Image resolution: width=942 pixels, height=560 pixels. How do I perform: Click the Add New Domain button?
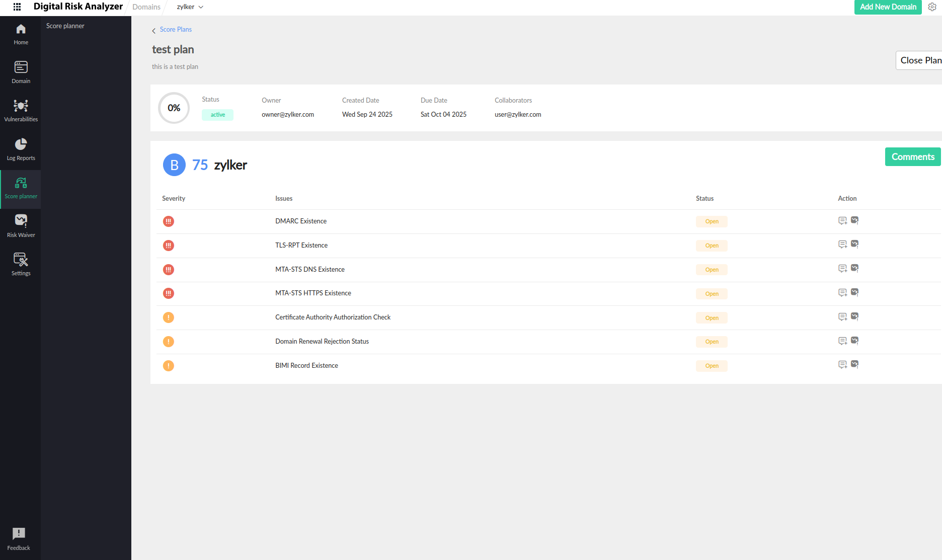coord(888,7)
